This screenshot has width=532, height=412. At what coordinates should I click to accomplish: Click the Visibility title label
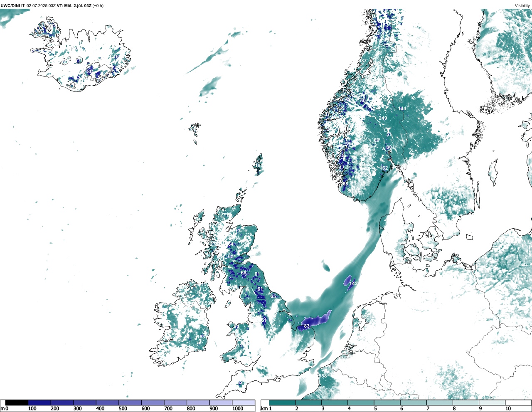522,6
